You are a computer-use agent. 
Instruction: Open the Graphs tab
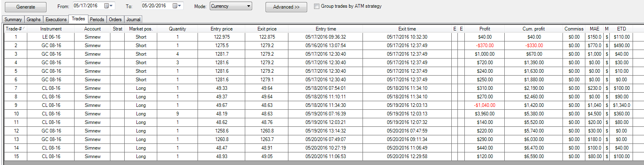[x=33, y=20]
